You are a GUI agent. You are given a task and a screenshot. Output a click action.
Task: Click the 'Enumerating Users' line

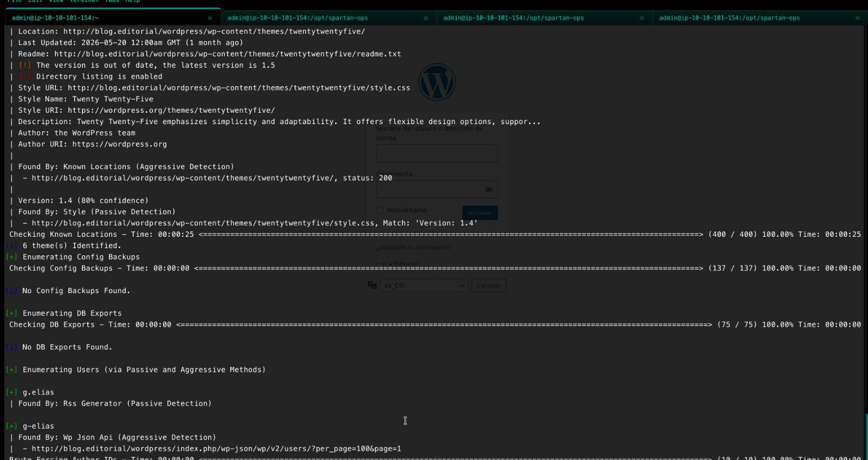144,370
